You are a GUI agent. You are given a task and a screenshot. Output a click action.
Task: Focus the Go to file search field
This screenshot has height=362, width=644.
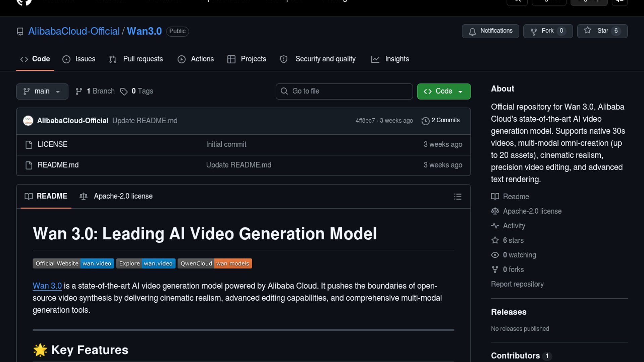tap(344, 92)
